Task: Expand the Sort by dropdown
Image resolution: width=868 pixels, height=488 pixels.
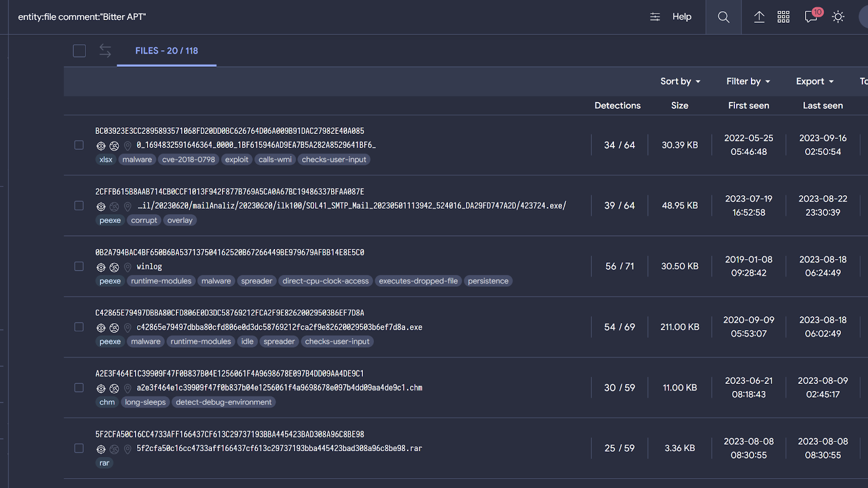Action: (680, 81)
